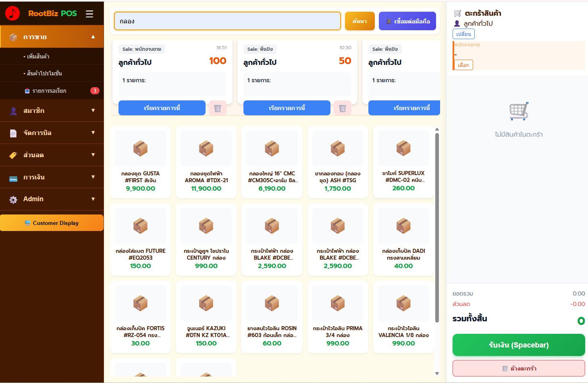
Task: Click the trash icon on the first held sale
Action: [218, 108]
